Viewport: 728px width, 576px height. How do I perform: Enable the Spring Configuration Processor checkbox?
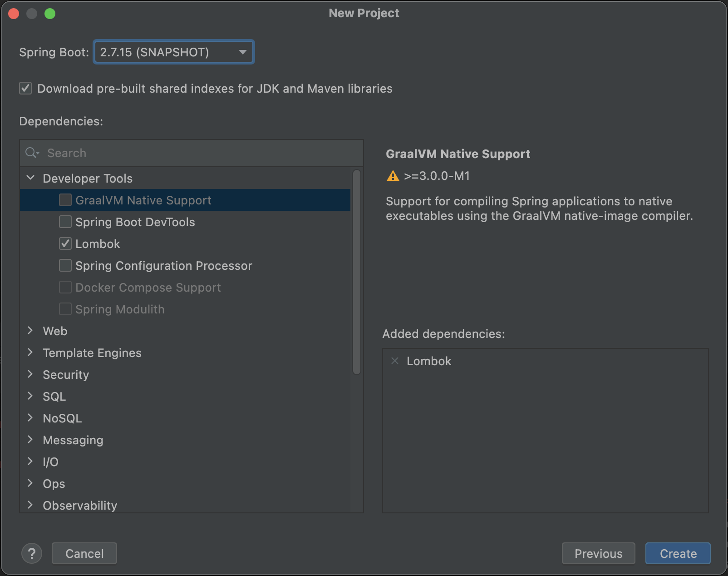(65, 265)
